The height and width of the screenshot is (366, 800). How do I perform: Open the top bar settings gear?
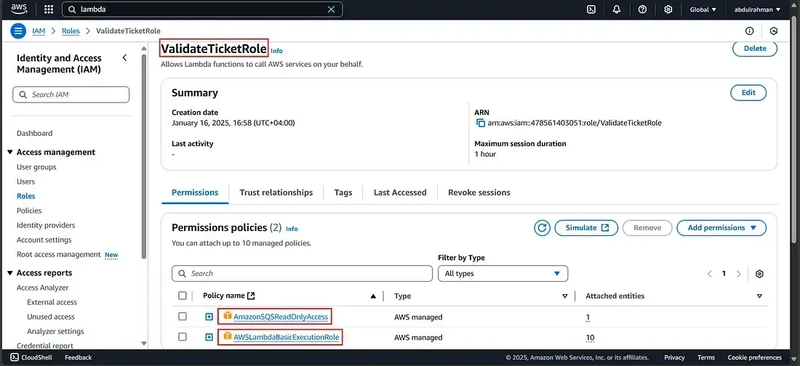pos(668,9)
